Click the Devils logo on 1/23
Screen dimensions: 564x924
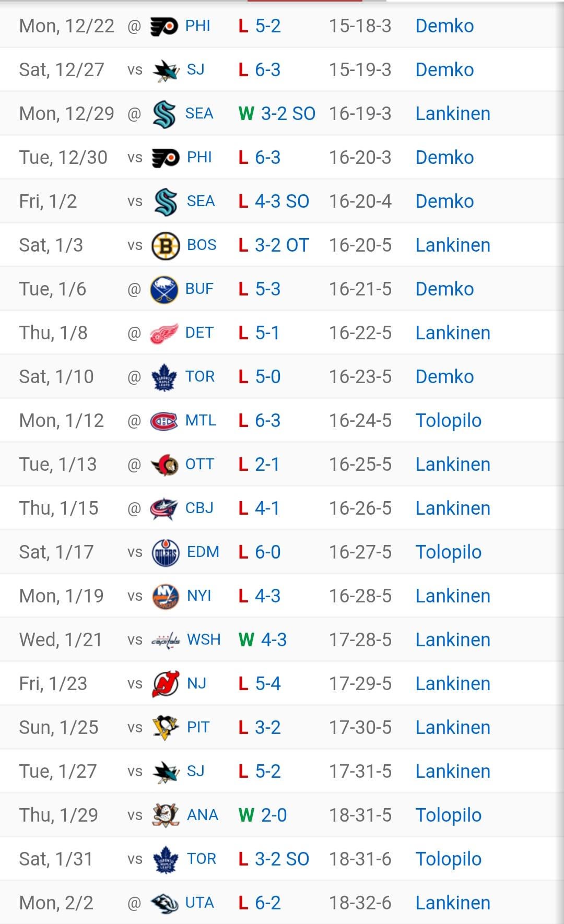(x=166, y=684)
